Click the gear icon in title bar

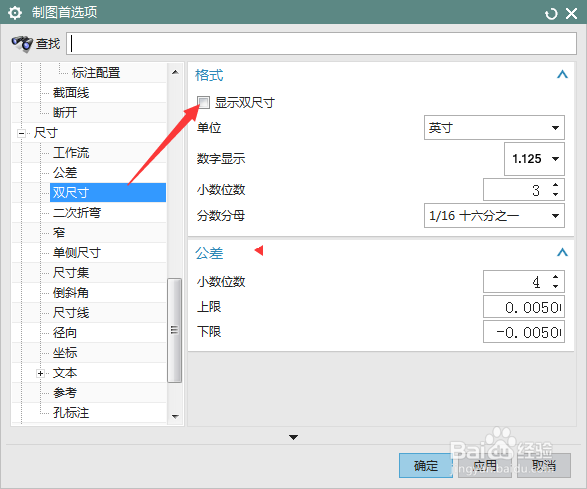pyautogui.click(x=15, y=13)
